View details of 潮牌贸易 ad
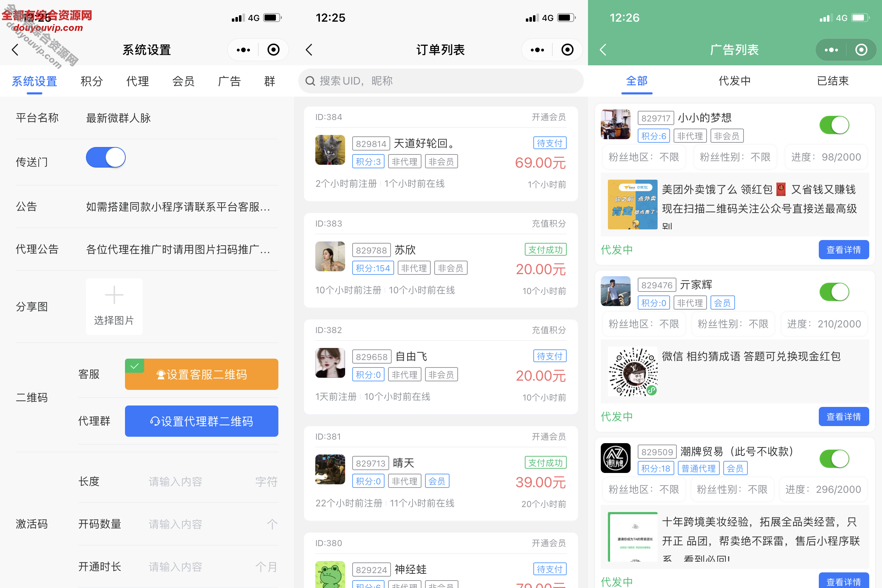The height and width of the screenshot is (588, 882). tap(844, 581)
